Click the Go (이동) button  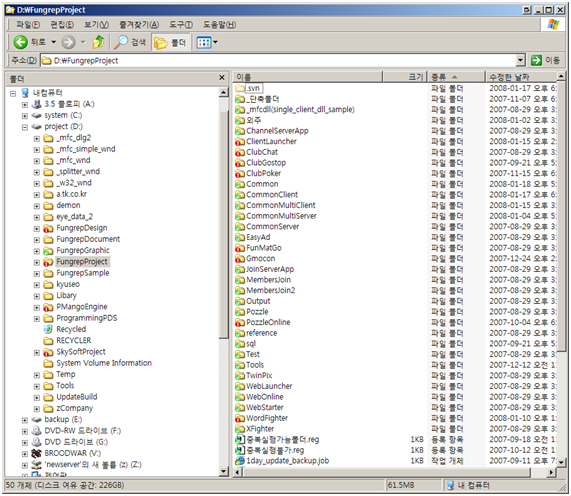click(x=546, y=60)
